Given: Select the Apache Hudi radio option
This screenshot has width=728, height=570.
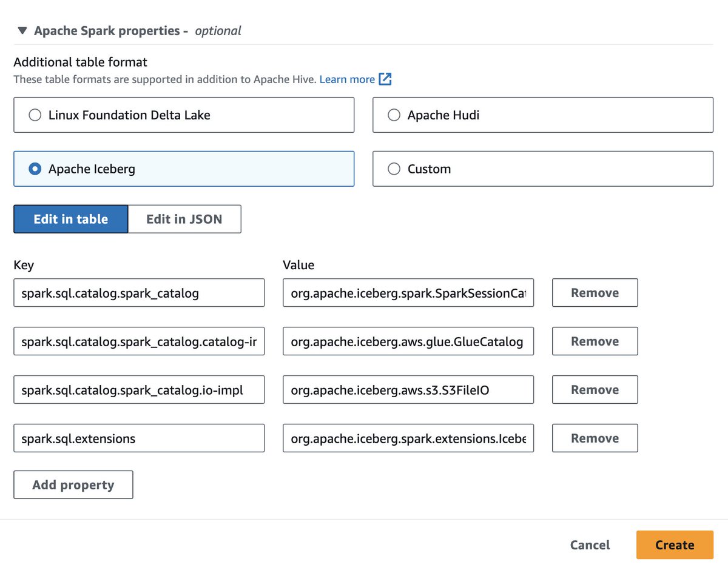Looking at the screenshot, I should pyautogui.click(x=543, y=115).
